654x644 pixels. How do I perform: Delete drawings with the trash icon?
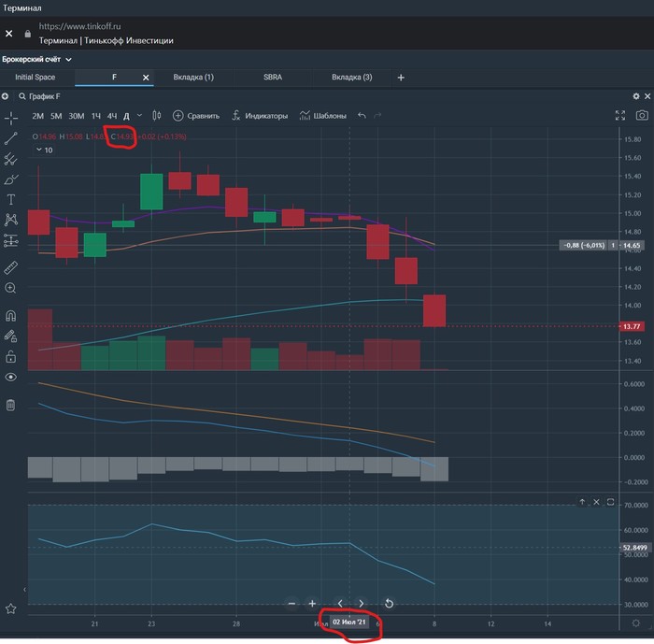coord(11,405)
